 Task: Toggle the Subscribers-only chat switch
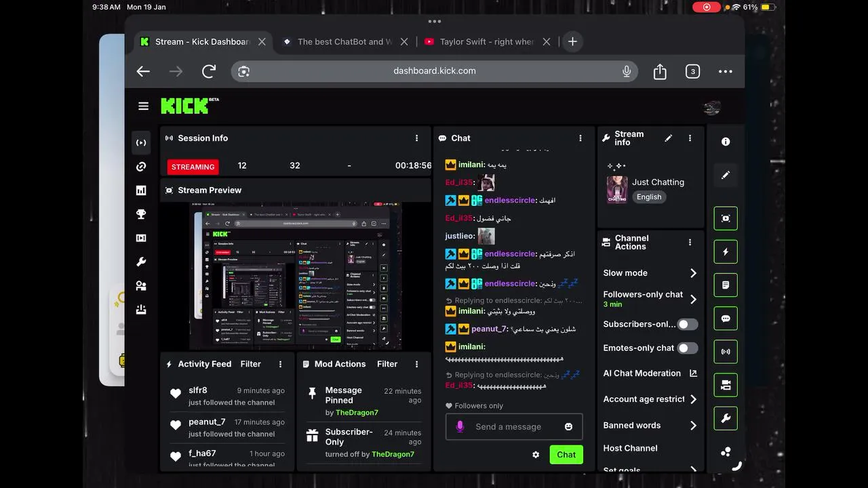click(688, 324)
